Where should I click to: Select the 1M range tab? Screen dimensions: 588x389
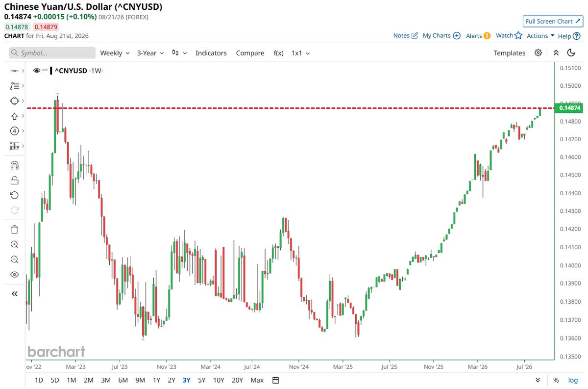tap(71, 380)
